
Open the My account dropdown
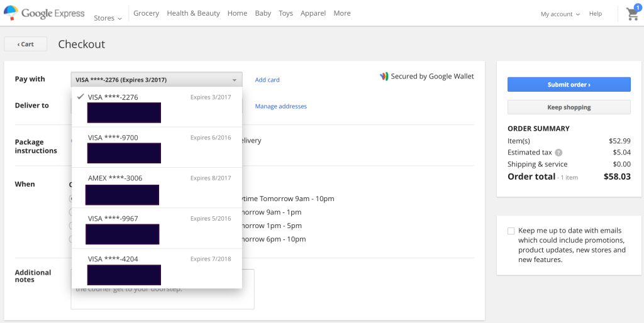[x=560, y=14]
